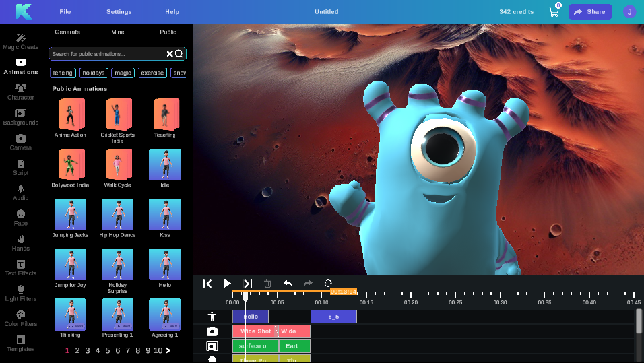Toggle the loop playback icon

coord(328,284)
